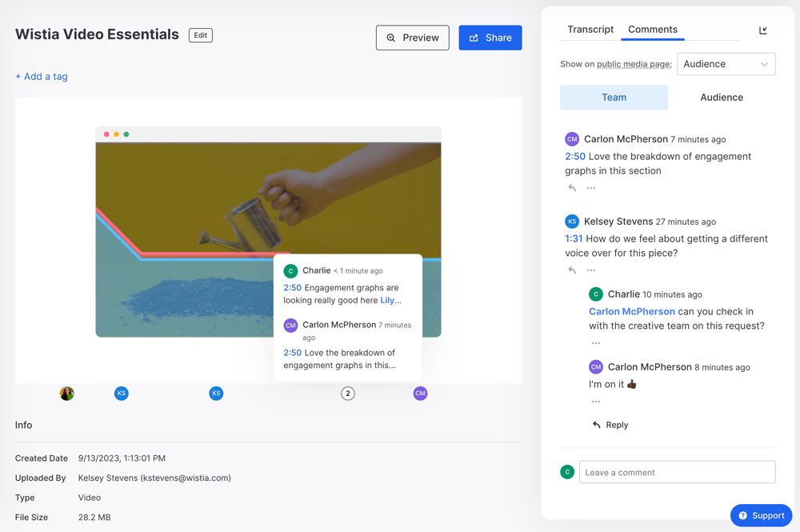Click Charlie's green avatar in the reply thread

click(x=596, y=294)
